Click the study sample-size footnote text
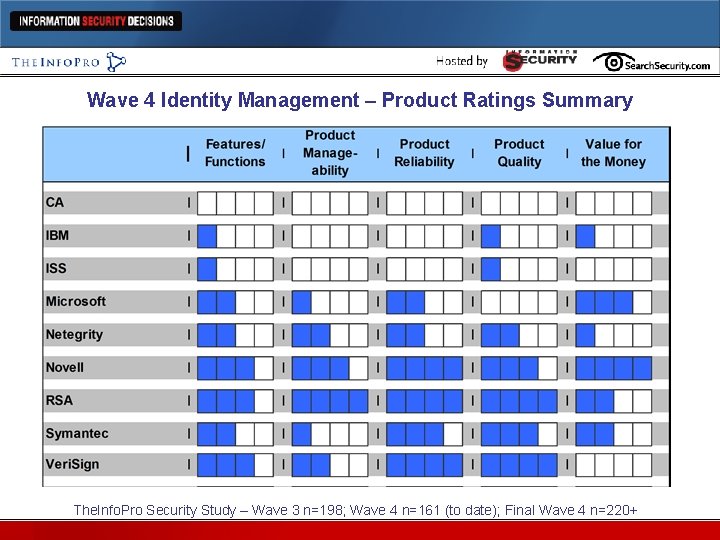 tap(355, 510)
